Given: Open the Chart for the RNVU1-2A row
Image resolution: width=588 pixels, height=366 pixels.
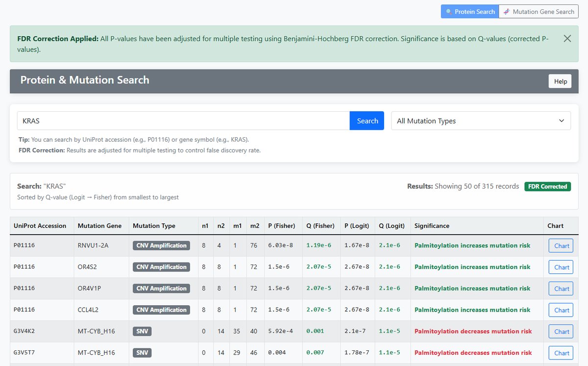Looking at the screenshot, I should click(x=560, y=245).
